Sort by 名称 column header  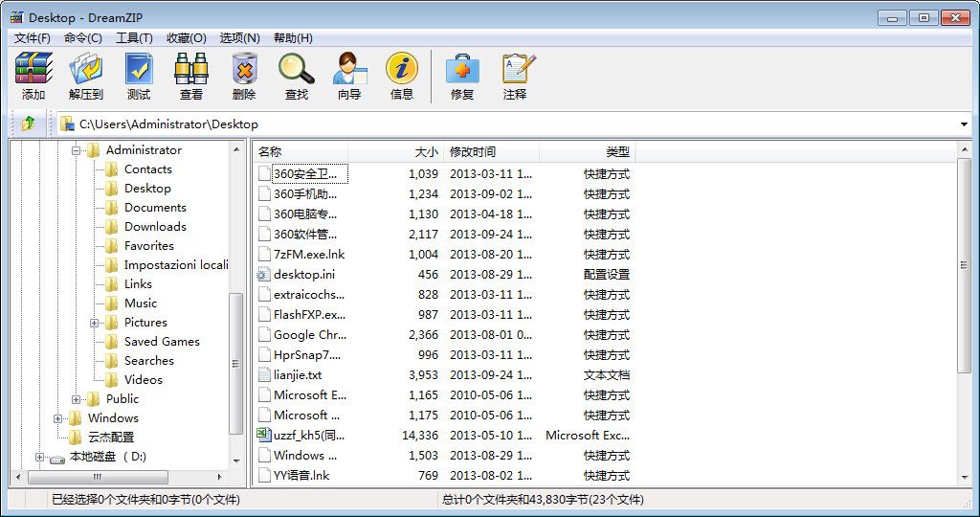coord(301,152)
